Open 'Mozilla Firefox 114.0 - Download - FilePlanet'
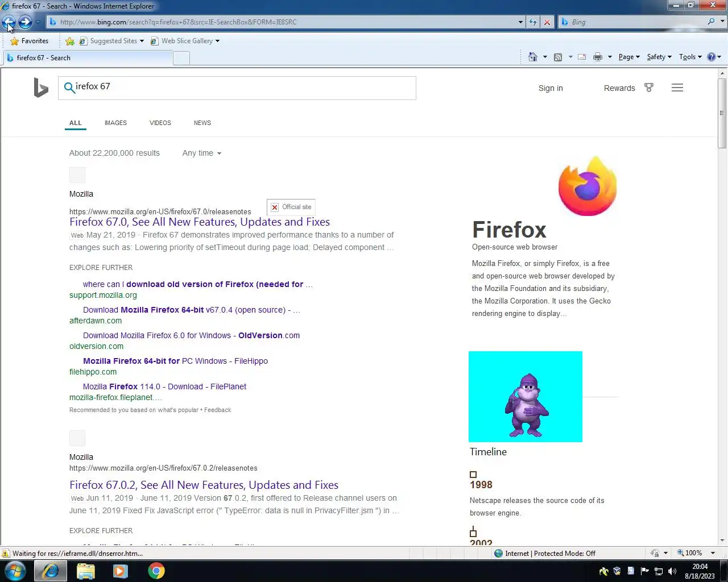Image resolution: width=728 pixels, height=582 pixels. (164, 386)
